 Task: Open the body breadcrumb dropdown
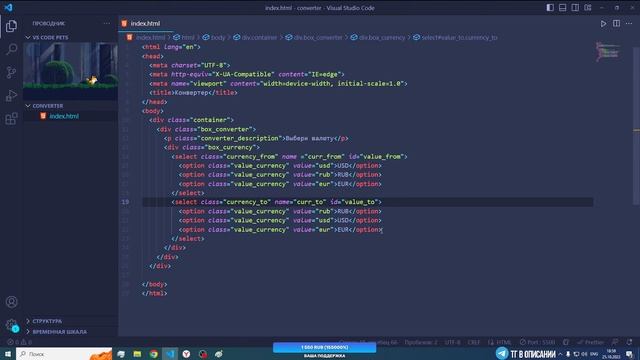214,37
